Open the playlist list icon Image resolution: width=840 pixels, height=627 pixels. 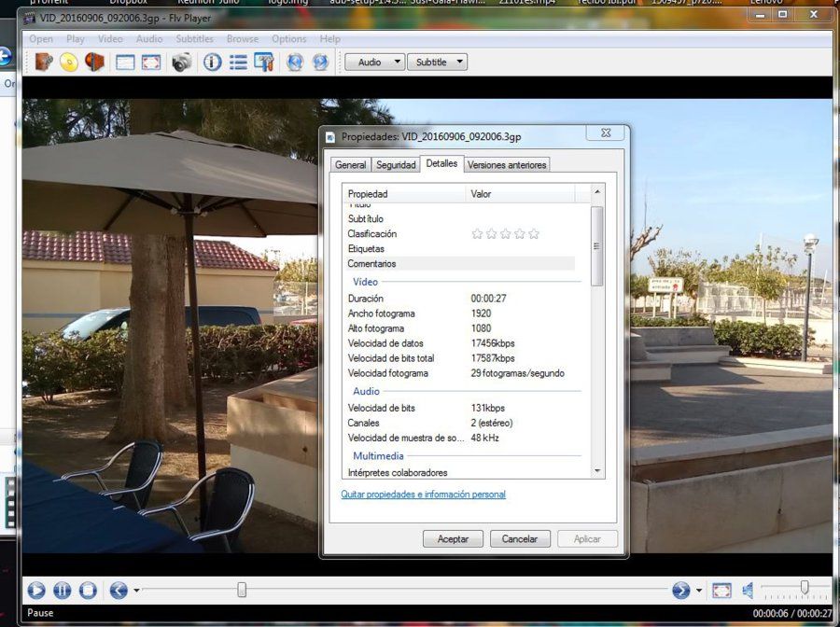(238, 63)
